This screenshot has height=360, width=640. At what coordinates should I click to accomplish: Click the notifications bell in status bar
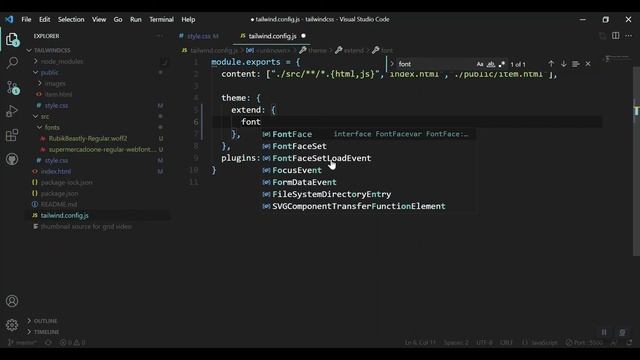[x=629, y=342]
